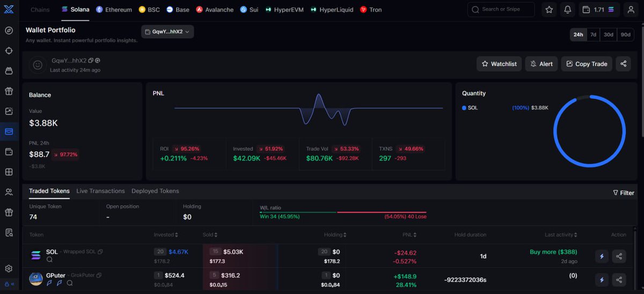Focus the Search or Snipe field
Image resolution: width=644 pixels, height=294 pixels.
tap(501, 10)
